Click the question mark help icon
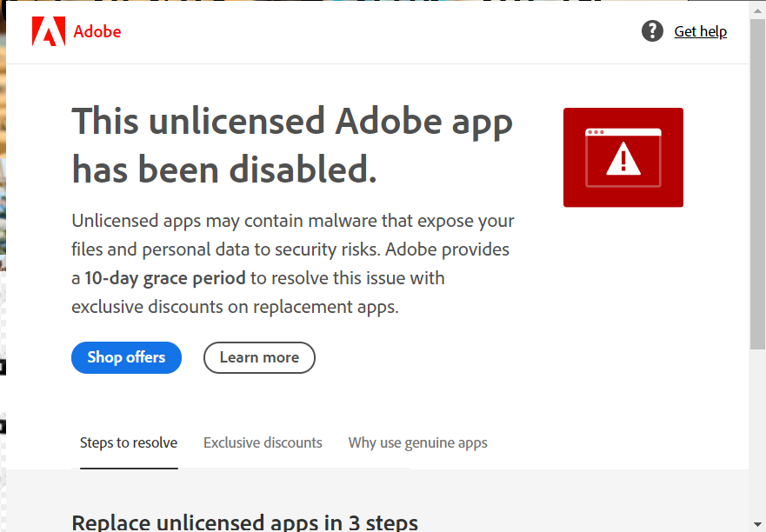The height and width of the screenshot is (532, 766). pos(652,31)
